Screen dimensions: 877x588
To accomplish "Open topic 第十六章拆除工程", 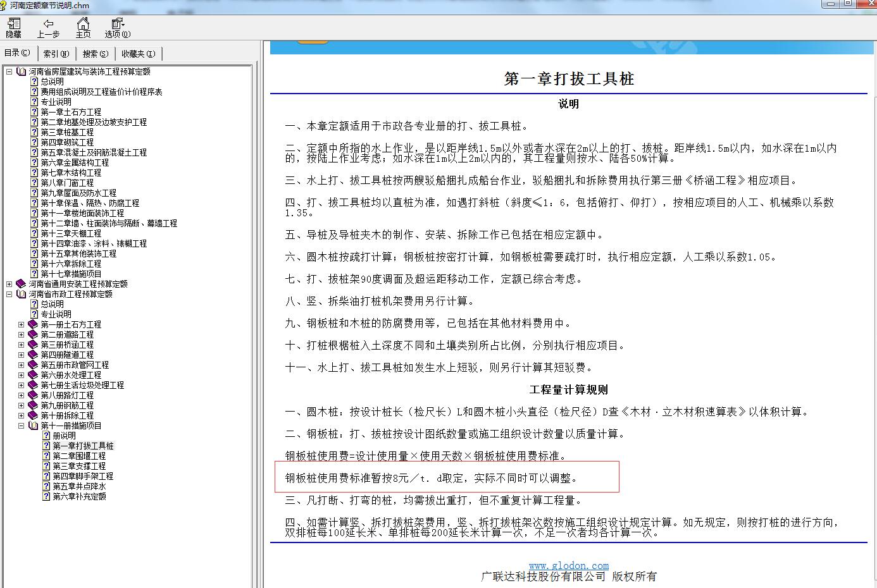I will point(71,264).
